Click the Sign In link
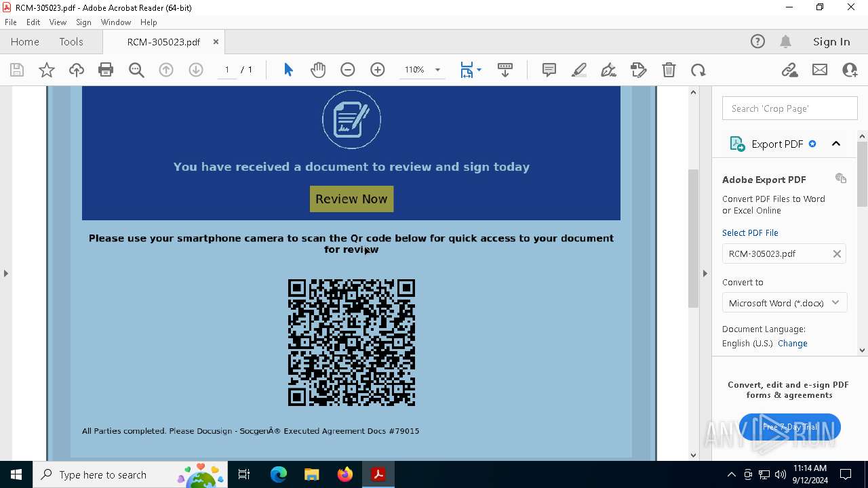Image resolution: width=868 pixels, height=488 pixels. click(831, 41)
